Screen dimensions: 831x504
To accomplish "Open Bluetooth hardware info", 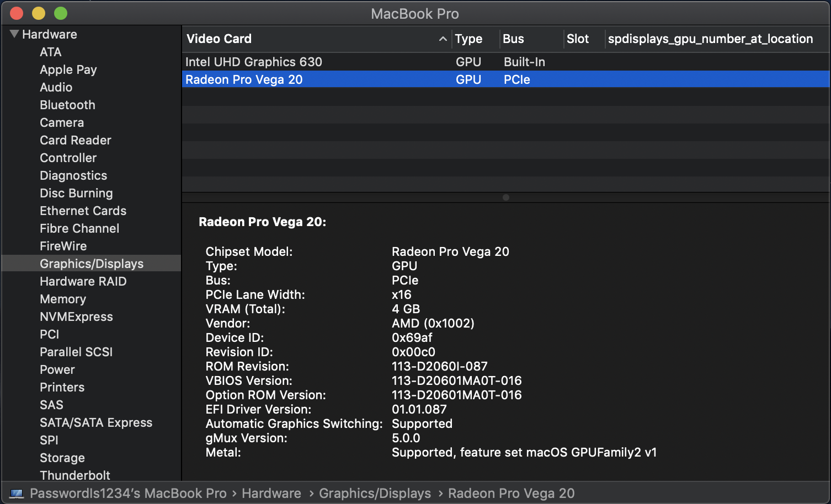I will pyautogui.click(x=67, y=105).
